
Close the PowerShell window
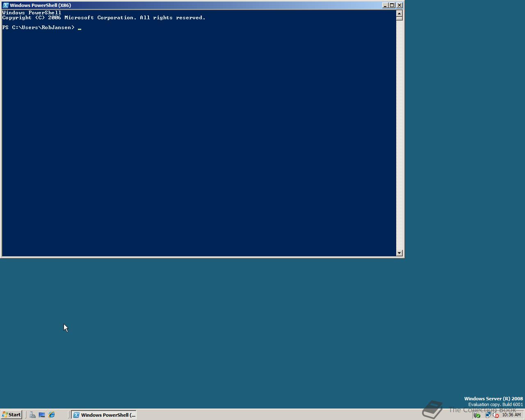(x=399, y=5)
